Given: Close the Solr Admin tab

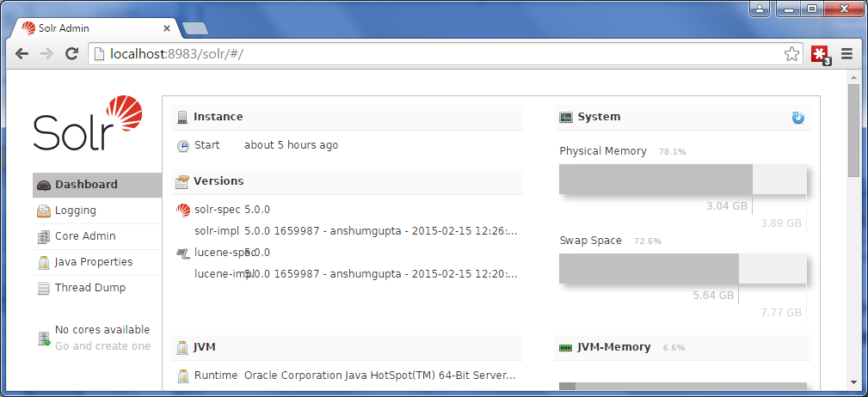Looking at the screenshot, I should (167, 28).
